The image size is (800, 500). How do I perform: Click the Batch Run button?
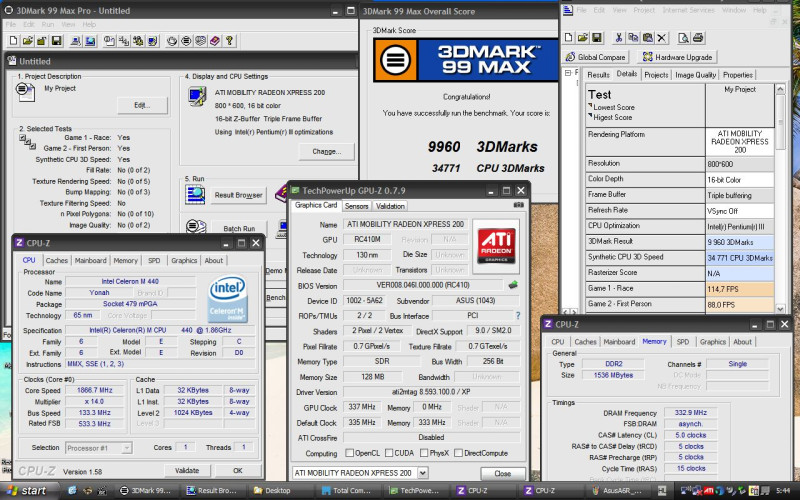(x=239, y=229)
